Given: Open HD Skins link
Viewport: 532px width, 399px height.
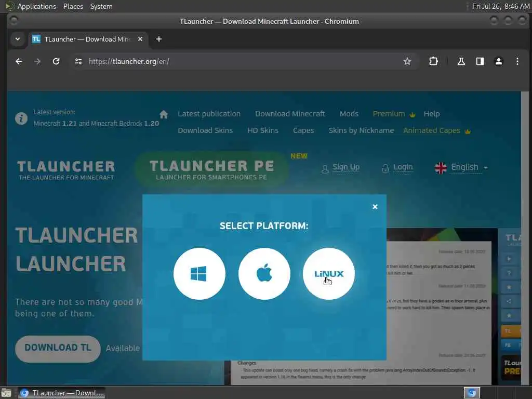Looking at the screenshot, I should coord(262,130).
